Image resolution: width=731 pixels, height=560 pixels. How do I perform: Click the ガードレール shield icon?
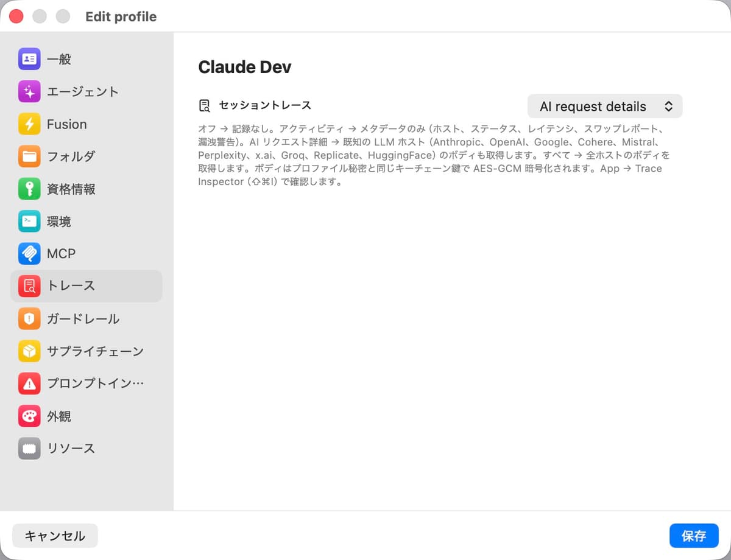click(29, 319)
